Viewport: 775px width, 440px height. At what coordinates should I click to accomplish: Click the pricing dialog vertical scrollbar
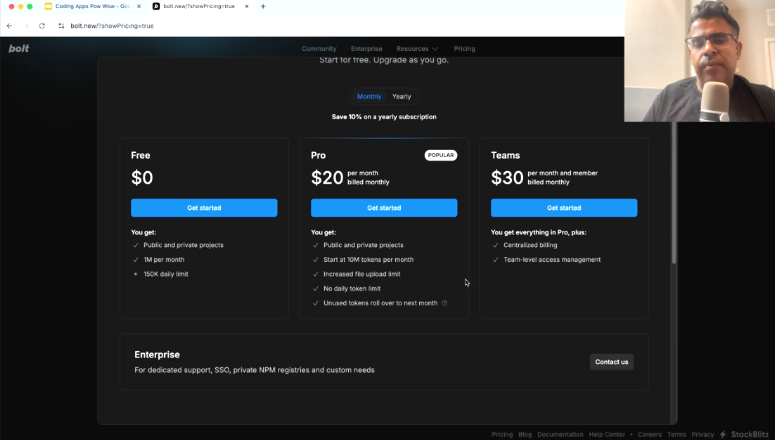pyautogui.click(x=673, y=193)
